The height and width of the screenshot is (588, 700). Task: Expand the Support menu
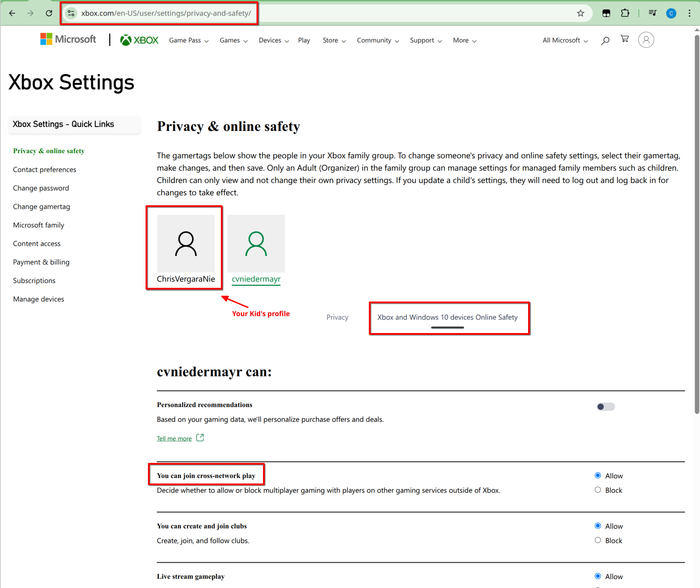click(426, 40)
